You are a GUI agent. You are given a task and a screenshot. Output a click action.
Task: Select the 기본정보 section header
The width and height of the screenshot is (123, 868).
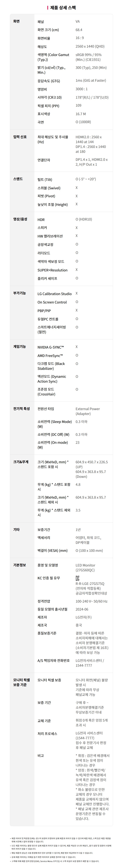pos(20,565)
